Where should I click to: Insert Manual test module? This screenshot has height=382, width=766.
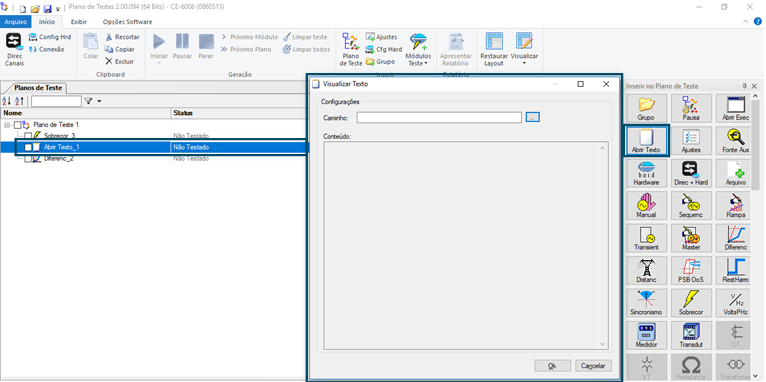click(646, 205)
